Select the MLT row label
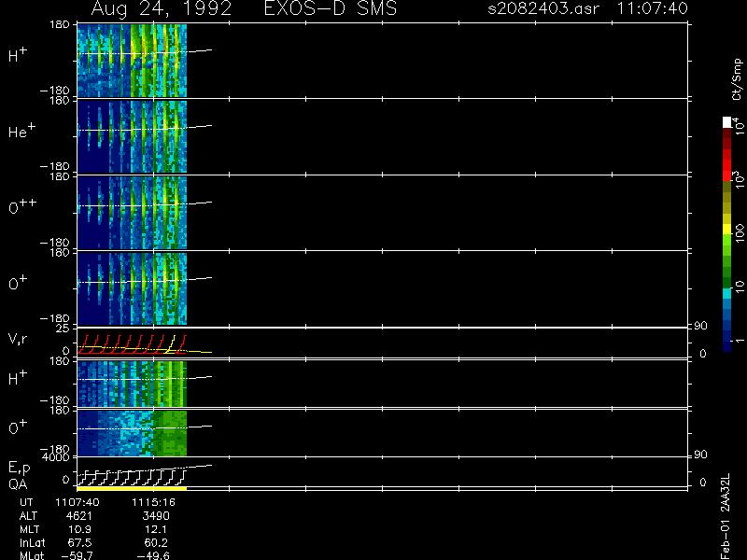Viewport: 747px width, 560px height. pos(29,529)
